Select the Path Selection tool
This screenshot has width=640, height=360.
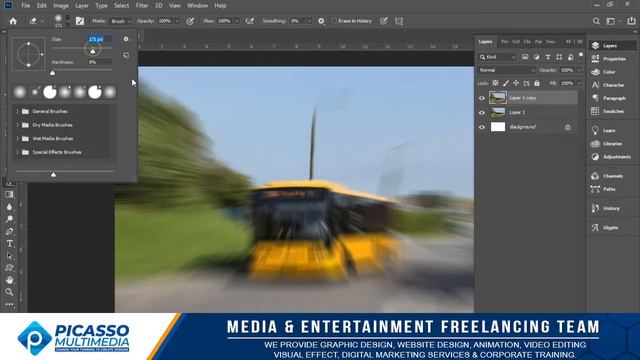pos(9,256)
